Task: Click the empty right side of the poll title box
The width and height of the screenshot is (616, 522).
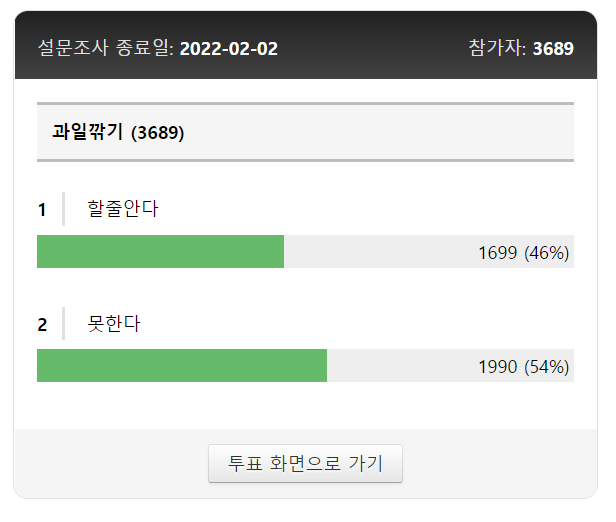Action: [400, 132]
